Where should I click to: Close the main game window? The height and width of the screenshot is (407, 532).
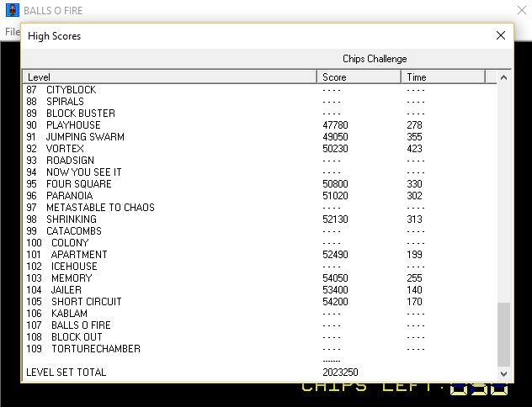pos(519,11)
